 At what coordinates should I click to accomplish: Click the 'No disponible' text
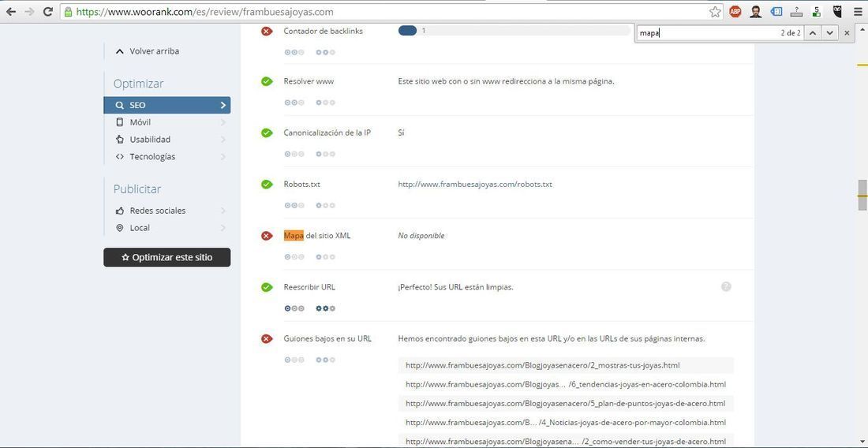[421, 236]
